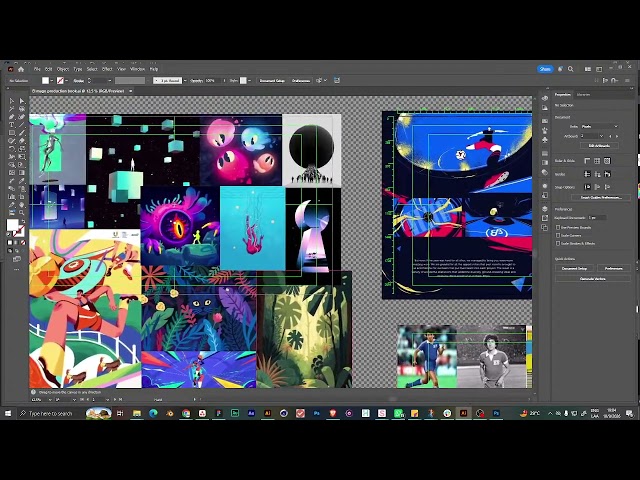Viewport: 640px width, 480px height.
Task: Select the Lasso tool
Action: coord(22,109)
